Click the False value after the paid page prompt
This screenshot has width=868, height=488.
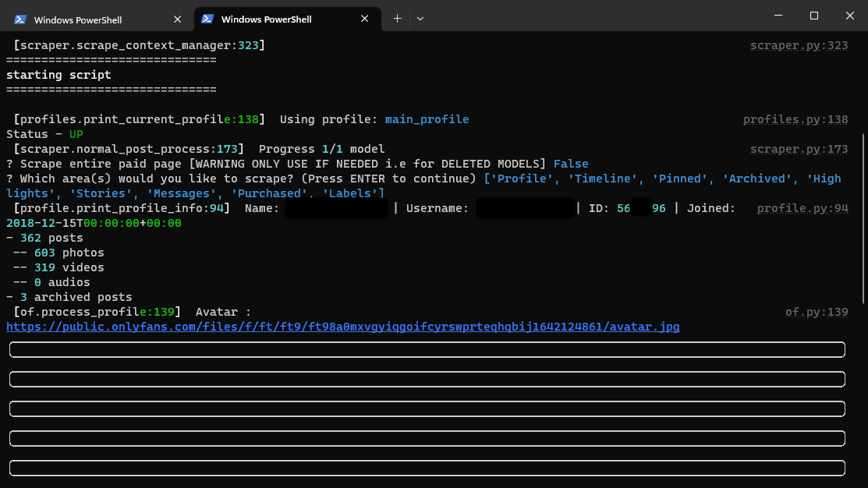572,164
